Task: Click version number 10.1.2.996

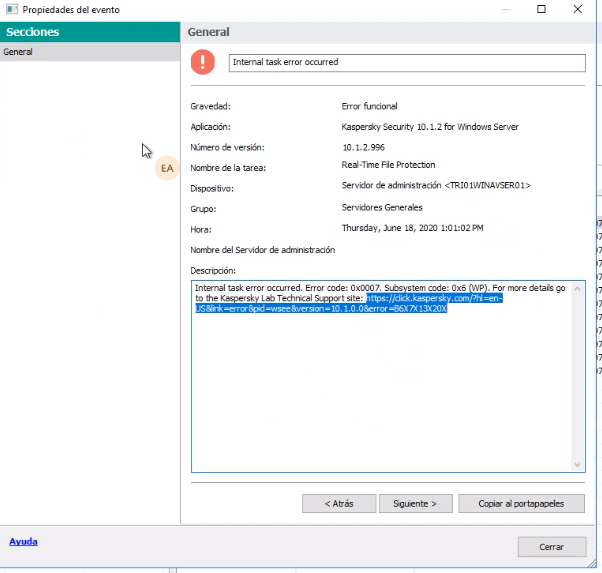Action: [x=364, y=147]
